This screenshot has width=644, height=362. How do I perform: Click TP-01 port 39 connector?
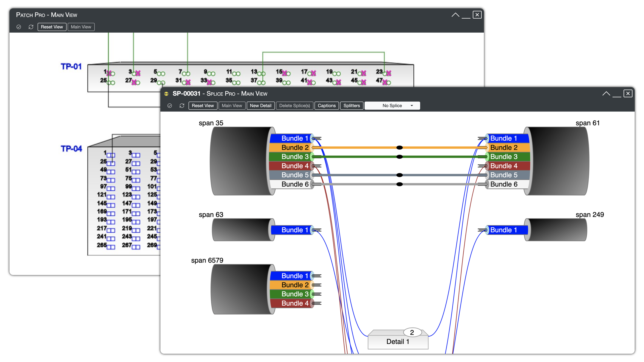pyautogui.click(x=286, y=83)
